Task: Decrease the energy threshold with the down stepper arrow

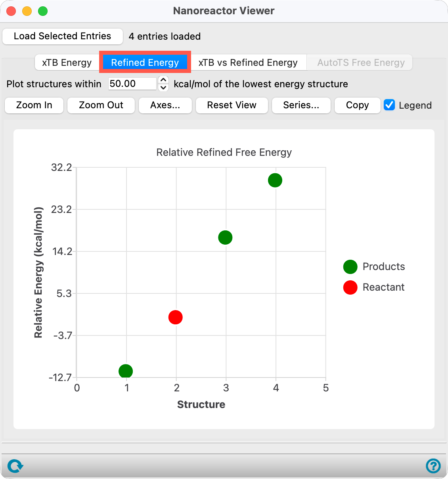Action: pyautogui.click(x=163, y=87)
